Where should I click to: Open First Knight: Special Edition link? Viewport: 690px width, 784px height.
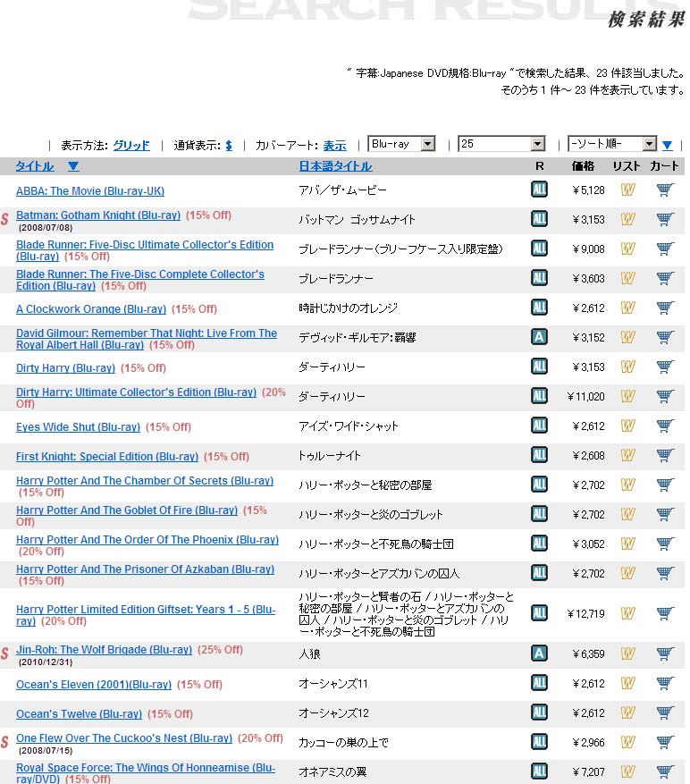[107, 457]
